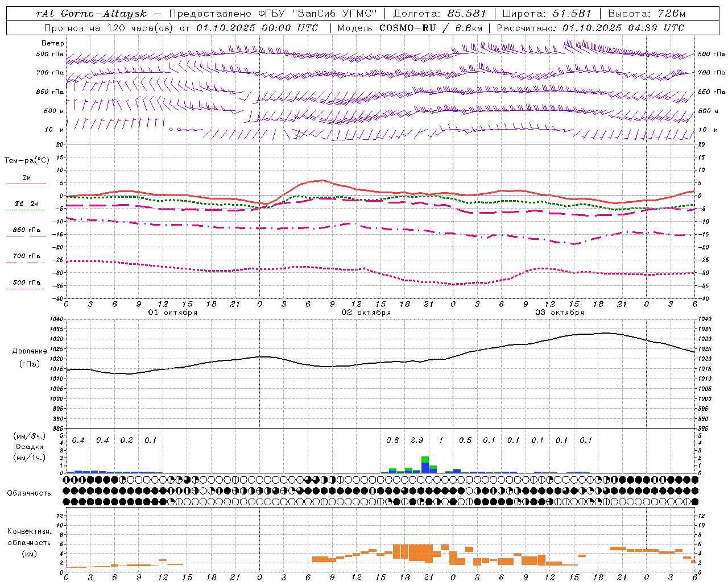Click the (мм/1ч.) precipitation unit label
This screenshot has height=582, width=728.
click(x=30, y=458)
